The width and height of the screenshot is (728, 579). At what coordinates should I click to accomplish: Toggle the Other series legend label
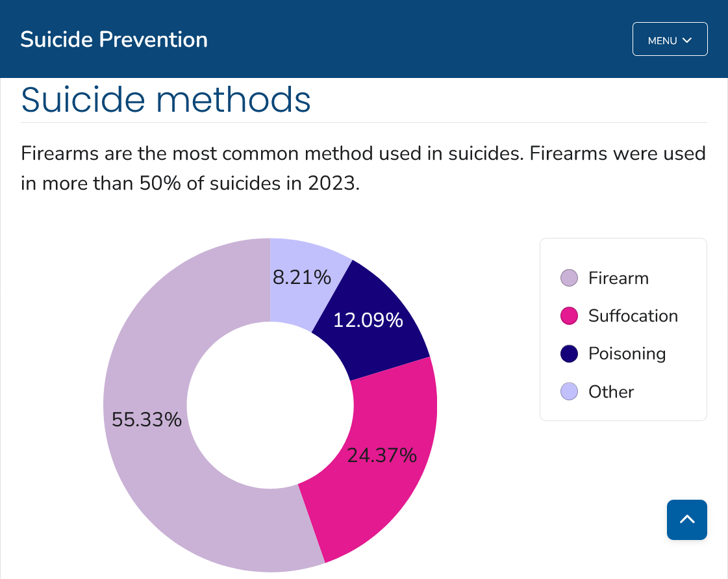610,391
